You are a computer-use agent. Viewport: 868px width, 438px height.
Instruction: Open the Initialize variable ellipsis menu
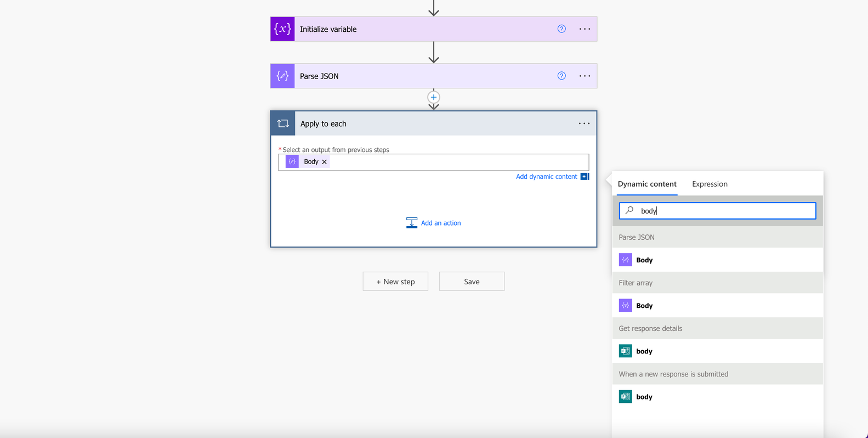pos(585,29)
